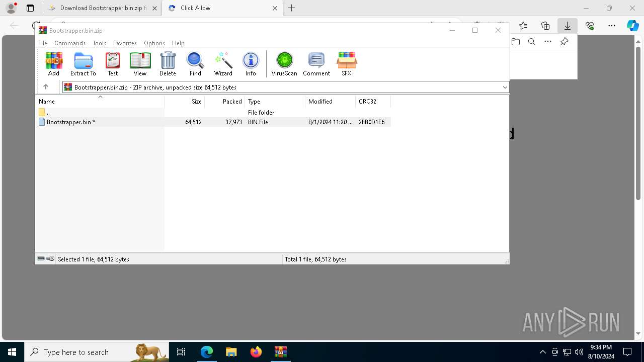Search downloads in Edge downloads panel
This screenshot has width=644, height=362.
[x=532, y=42]
